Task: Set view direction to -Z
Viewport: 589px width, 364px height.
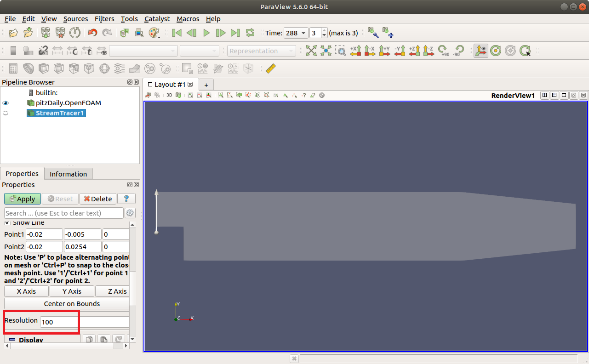Action: [x=429, y=51]
